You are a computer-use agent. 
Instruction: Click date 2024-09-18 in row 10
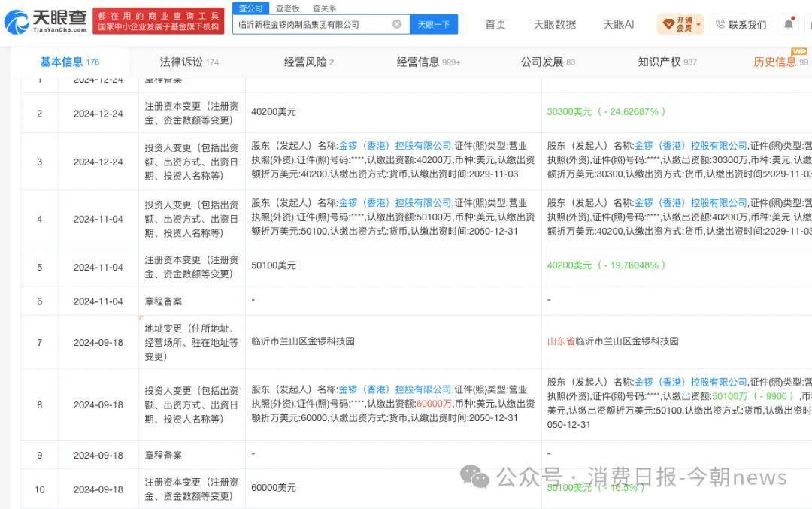coord(98,489)
